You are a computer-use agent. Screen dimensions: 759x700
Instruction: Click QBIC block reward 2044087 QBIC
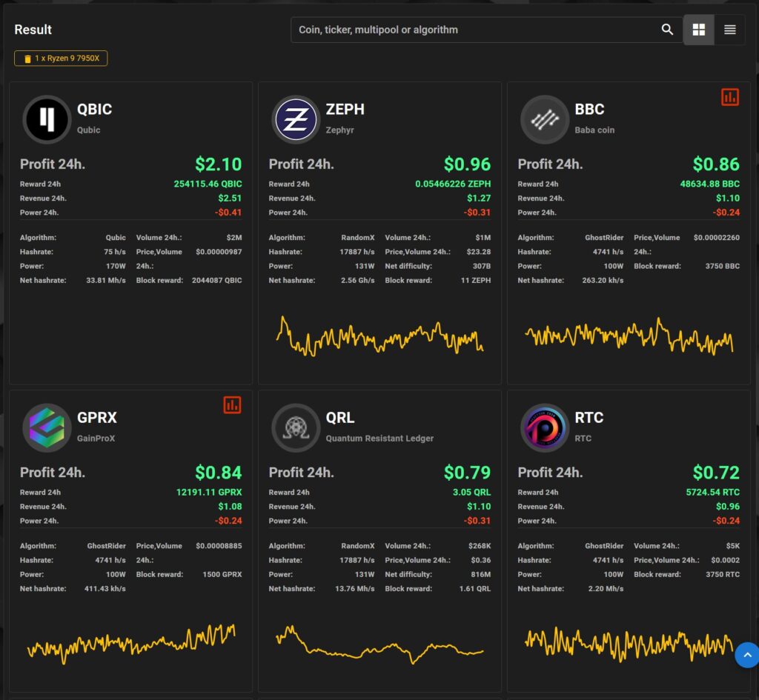[216, 280]
